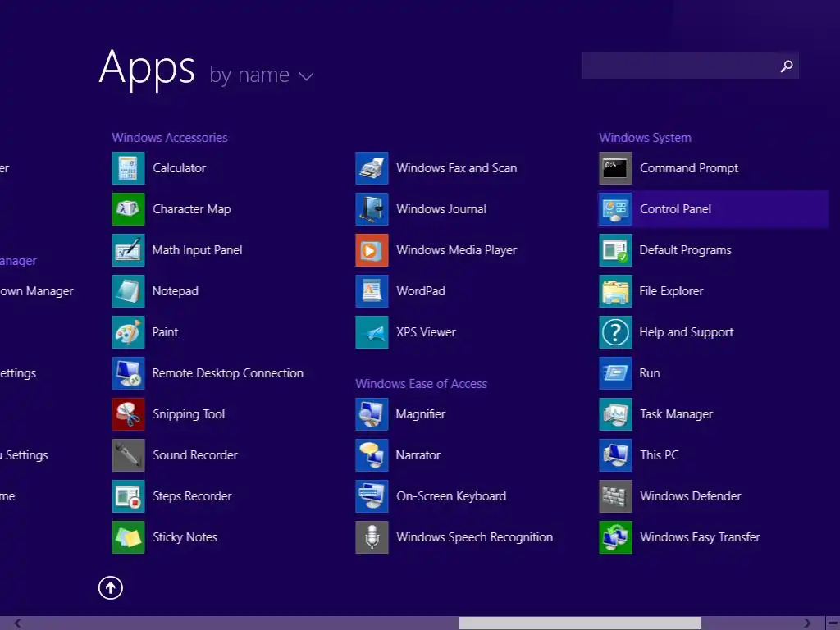Image resolution: width=840 pixels, height=630 pixels.
Task: Expand the 'by name' sort dropdown
Action: point(262,75)
